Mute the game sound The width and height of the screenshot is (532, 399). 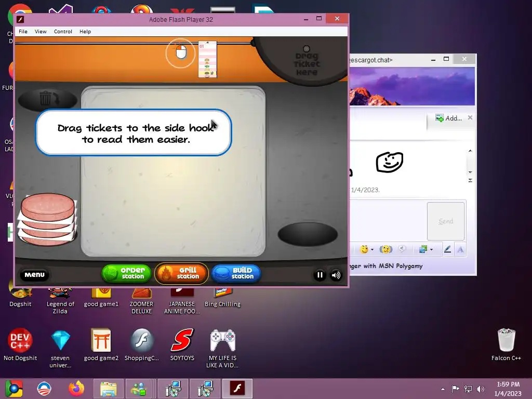tap(336, 275)
